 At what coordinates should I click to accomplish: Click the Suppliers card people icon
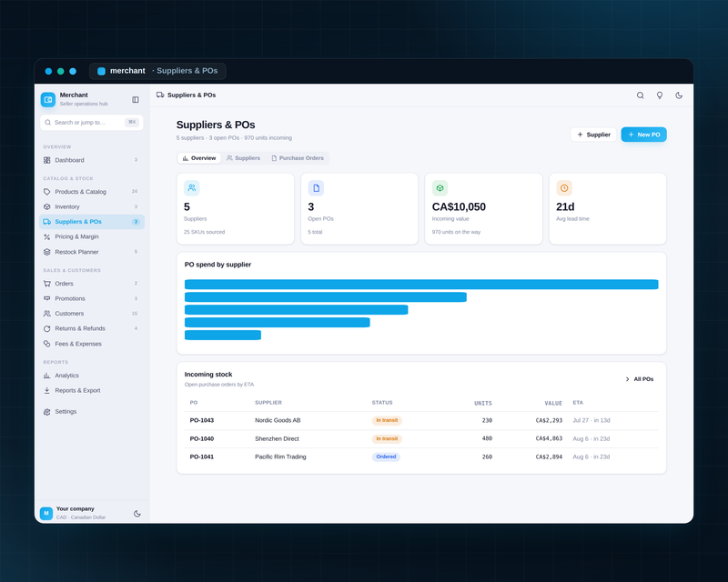point(192,188)
